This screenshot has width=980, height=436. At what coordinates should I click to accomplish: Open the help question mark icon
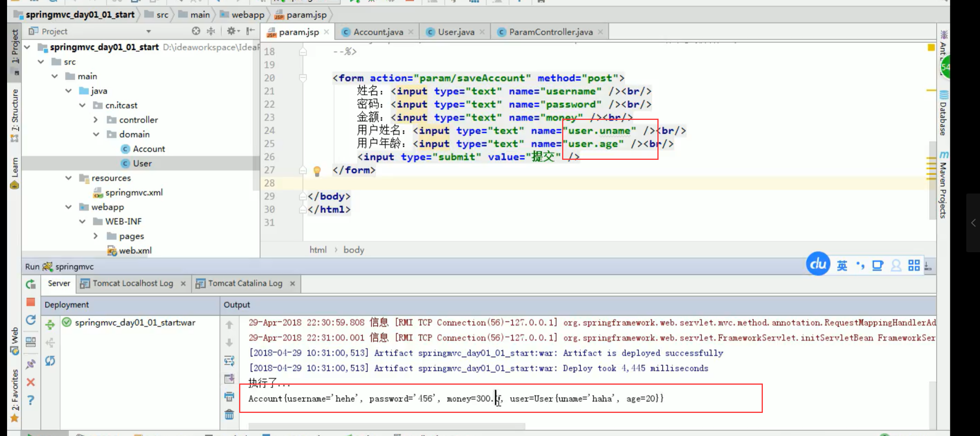coord(31,400)
